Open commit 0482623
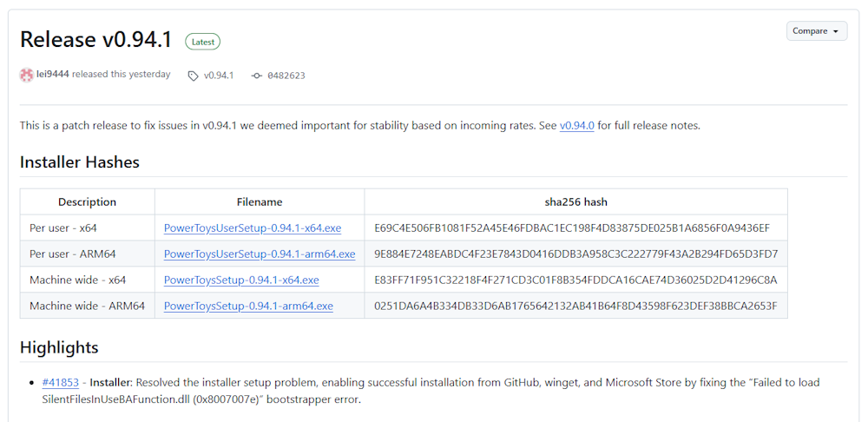Screen dimensions: 868x422 point(286,76)
